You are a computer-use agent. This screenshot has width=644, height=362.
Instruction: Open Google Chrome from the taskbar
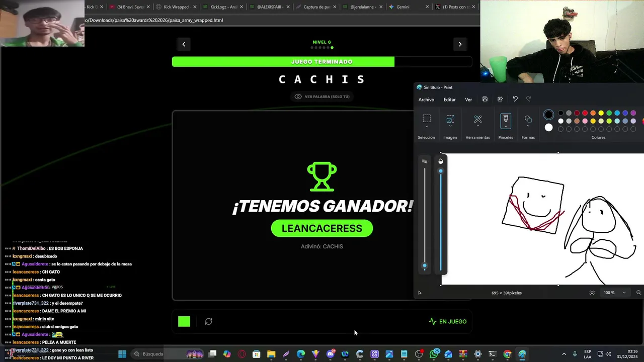tap(507, 354)
